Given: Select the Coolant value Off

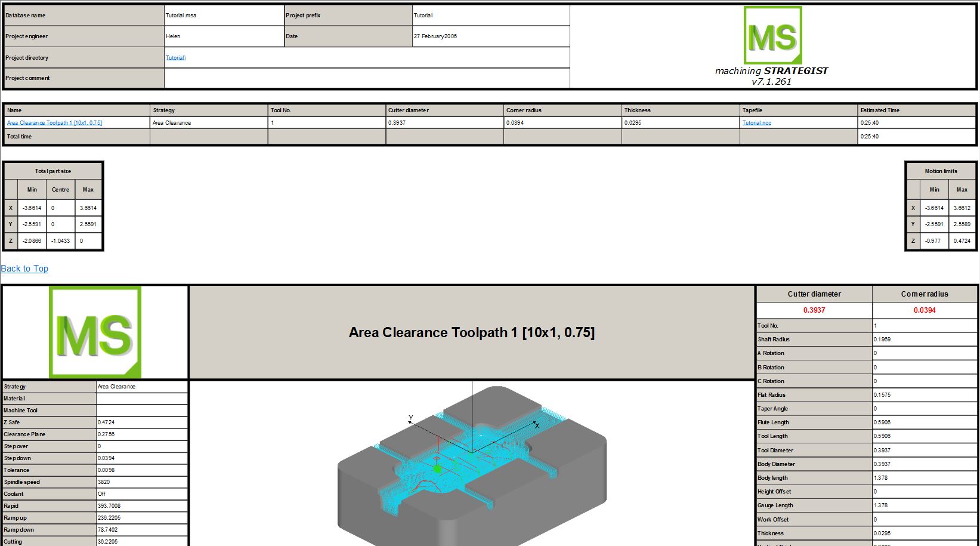Looking at the screenshot, I should (101, 494).
